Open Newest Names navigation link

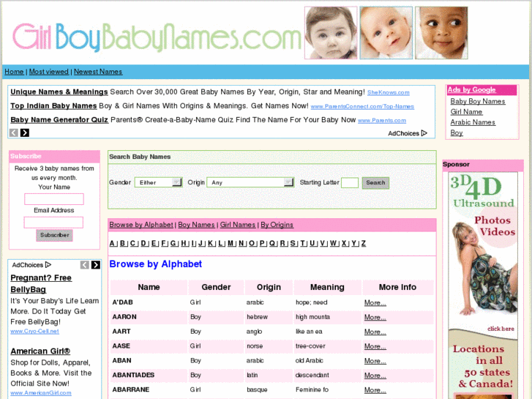[x=98, y=72]
